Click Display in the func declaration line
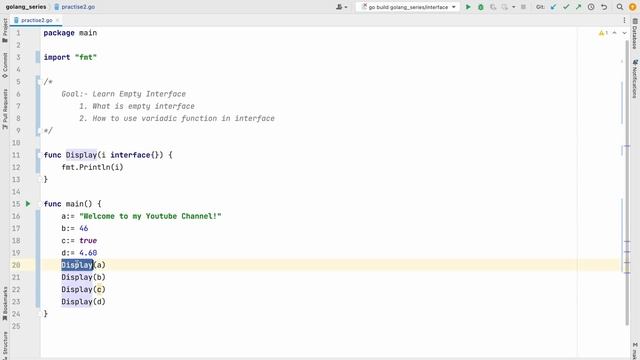The image size is (640, 360). [x=81, y=155]
